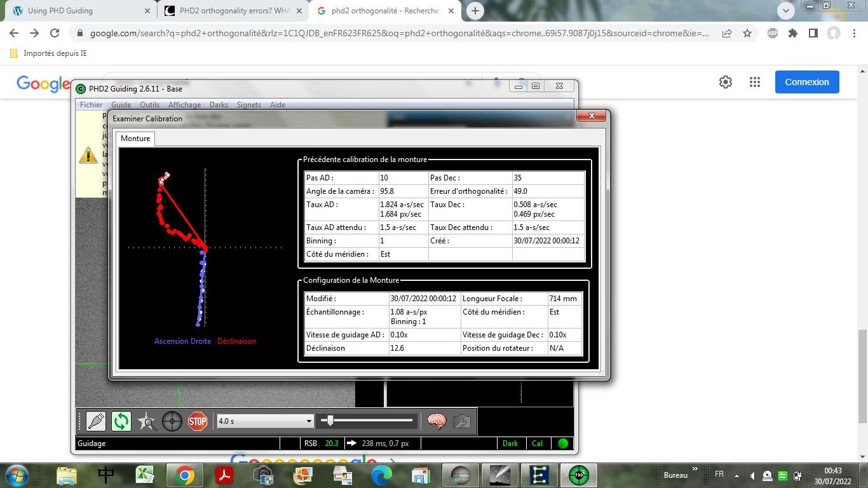
Task: Open camera settings wrench icon in PHD2
Action: (462, 421)
